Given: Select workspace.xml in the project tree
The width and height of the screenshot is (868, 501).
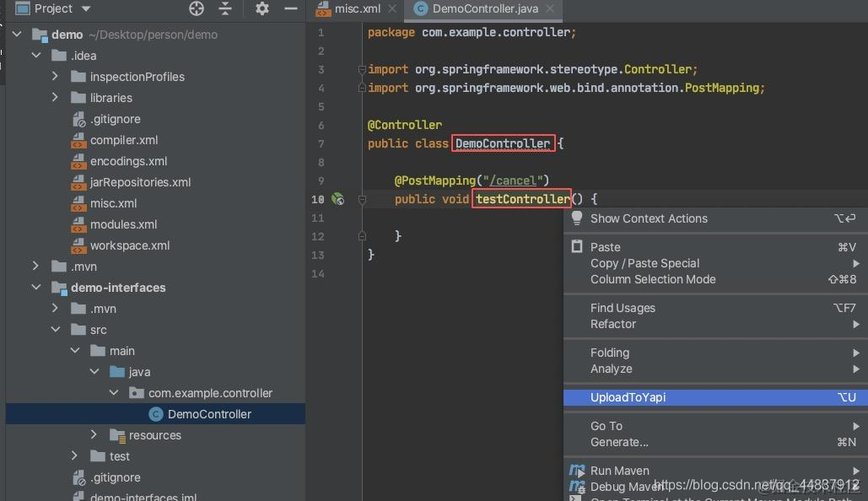Looking at the screenshot, I should click(x=130, y=245).
